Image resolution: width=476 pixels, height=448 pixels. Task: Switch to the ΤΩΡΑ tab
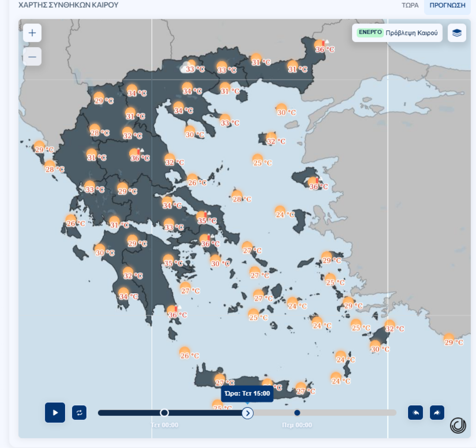pyautogui.click(x=410, y=5)
